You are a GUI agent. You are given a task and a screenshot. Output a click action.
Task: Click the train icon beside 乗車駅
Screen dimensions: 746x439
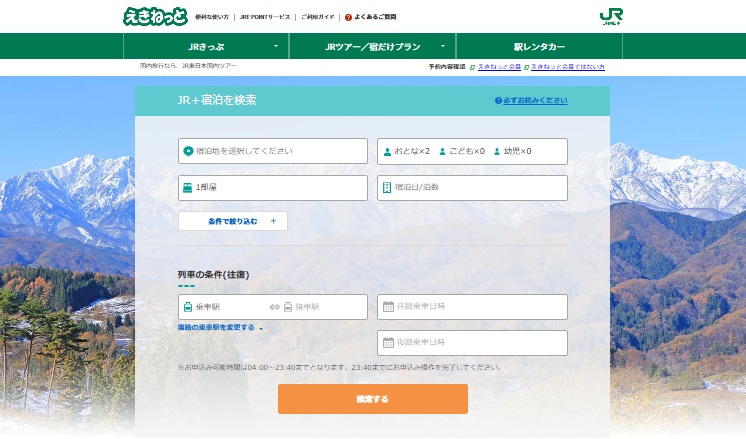(x=188, y=307)
